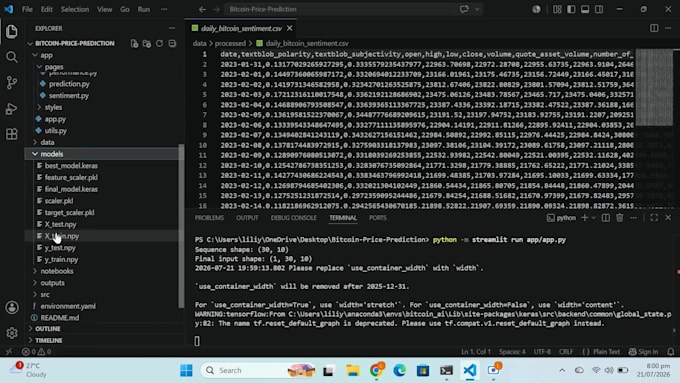Refresh the explorer tree

[160, 43]
